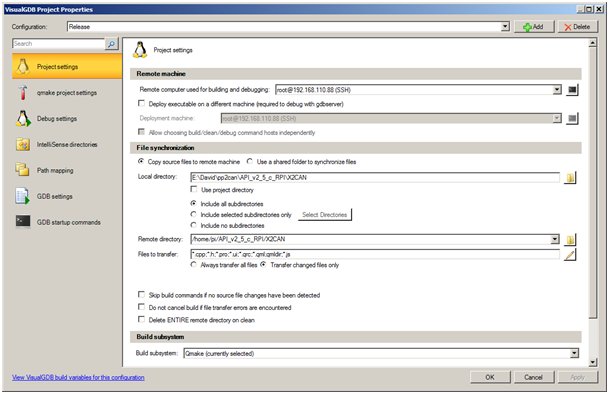Click the deployment machine terminal icon button
609x394 pixels.
tap(572, 119)
